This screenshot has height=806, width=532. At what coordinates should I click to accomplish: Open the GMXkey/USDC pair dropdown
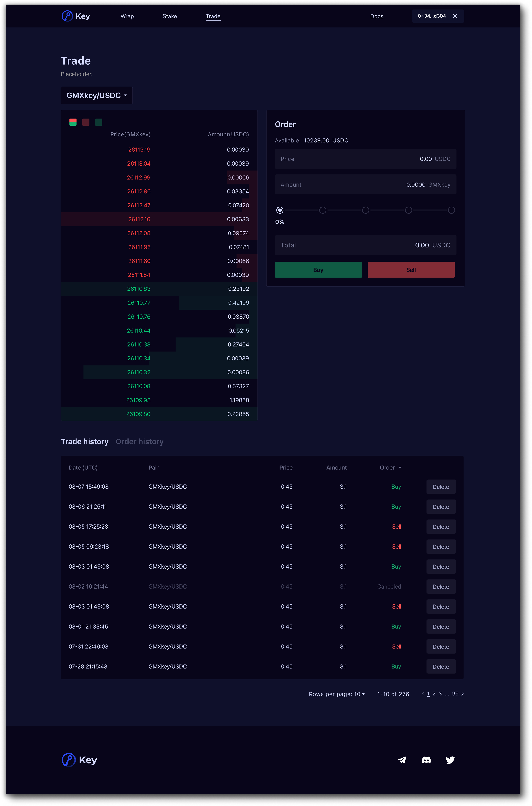[x=96, y=95]
